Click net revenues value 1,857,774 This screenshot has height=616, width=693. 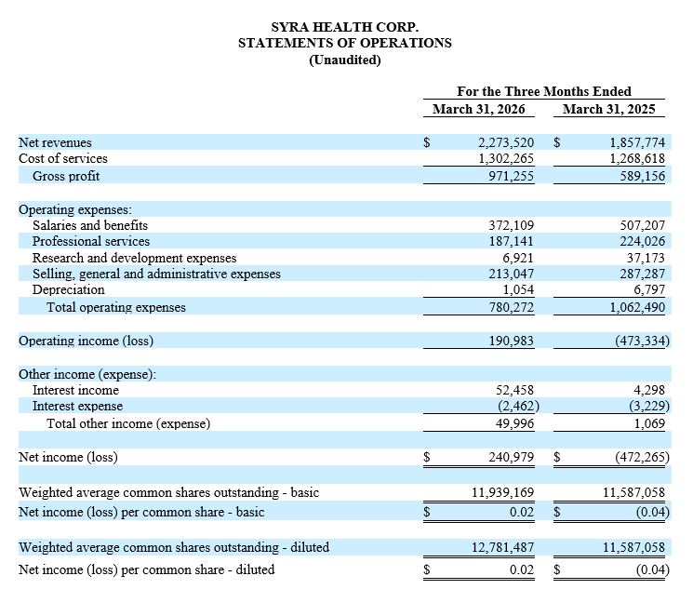tap(637, 142)
